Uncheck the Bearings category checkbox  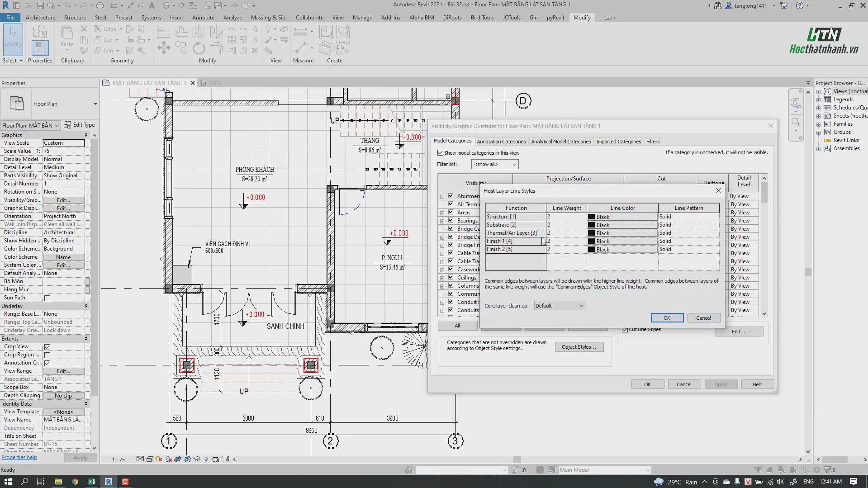click(x=451, y=220)
